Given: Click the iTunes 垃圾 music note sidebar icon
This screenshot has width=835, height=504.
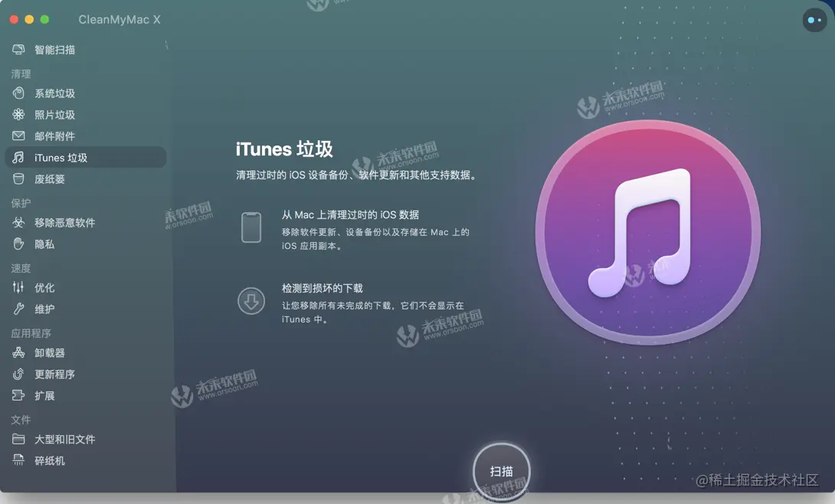Looking at the screenshot, I should point(18,158).
